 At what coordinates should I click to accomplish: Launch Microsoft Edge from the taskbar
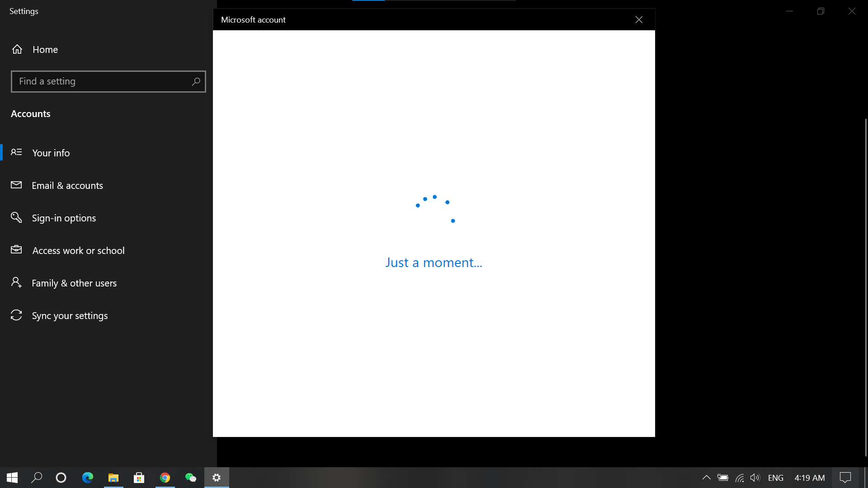[x=87, y=478]
